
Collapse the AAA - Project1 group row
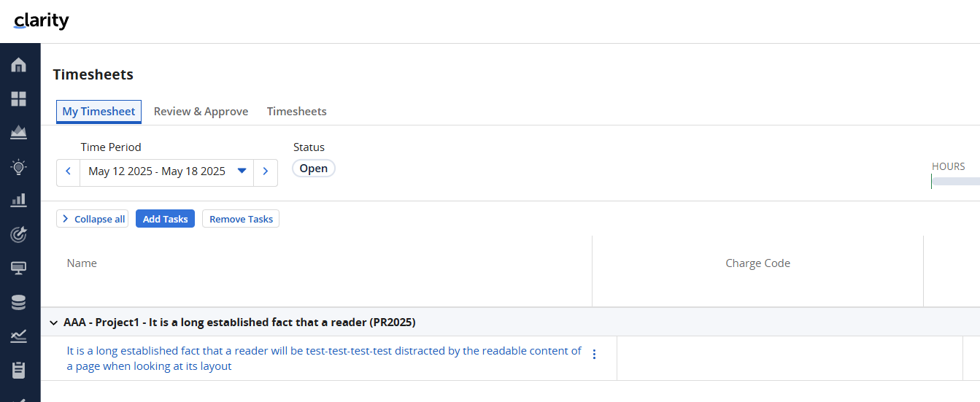coord(53,322)
